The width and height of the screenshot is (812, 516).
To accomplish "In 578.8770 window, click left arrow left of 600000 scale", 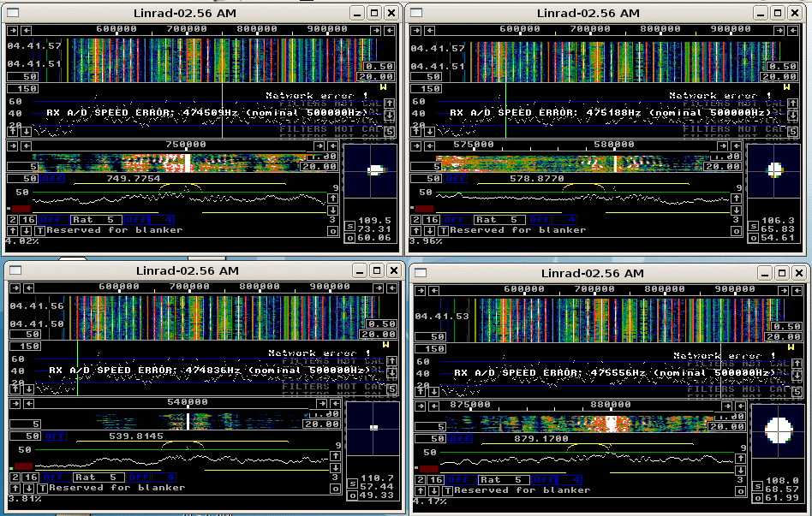I will pos(430,31).
